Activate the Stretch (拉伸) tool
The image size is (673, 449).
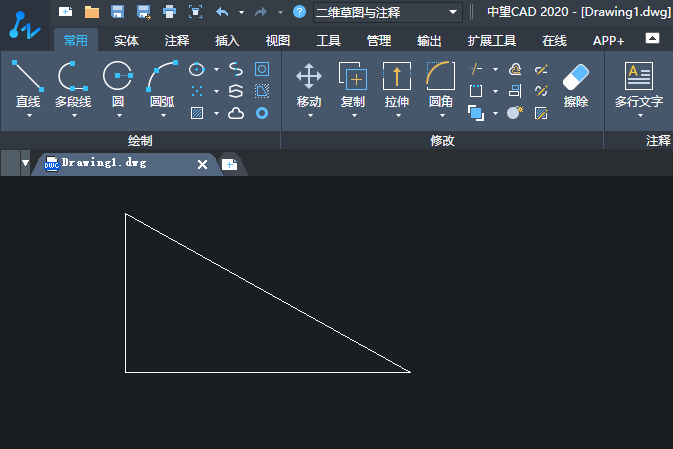397,84
